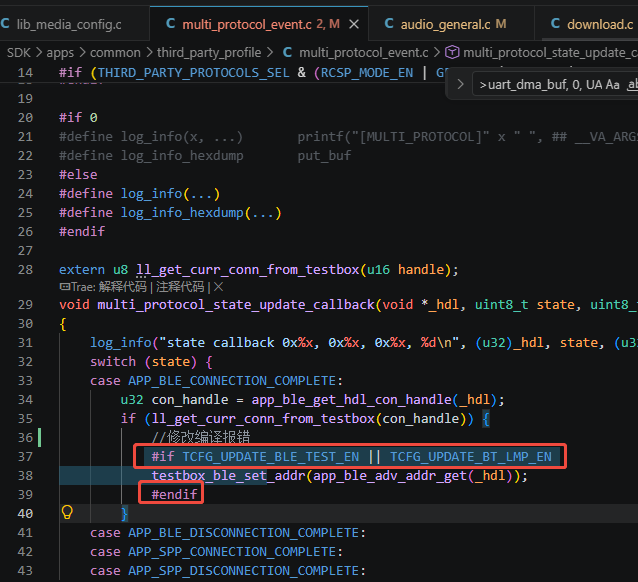The height and width of the screenshot is (582, 638).
Task: Click the third_party_profile breadcrumb
Action: click(209, 53)
